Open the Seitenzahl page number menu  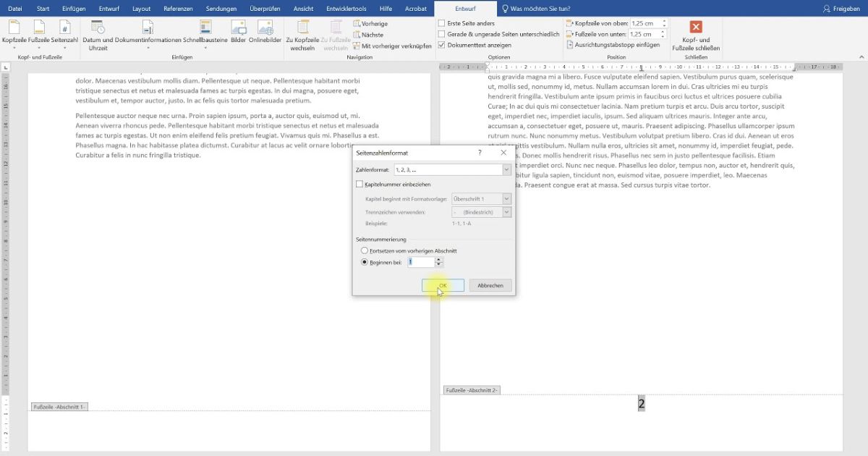(x=64, y=34)
